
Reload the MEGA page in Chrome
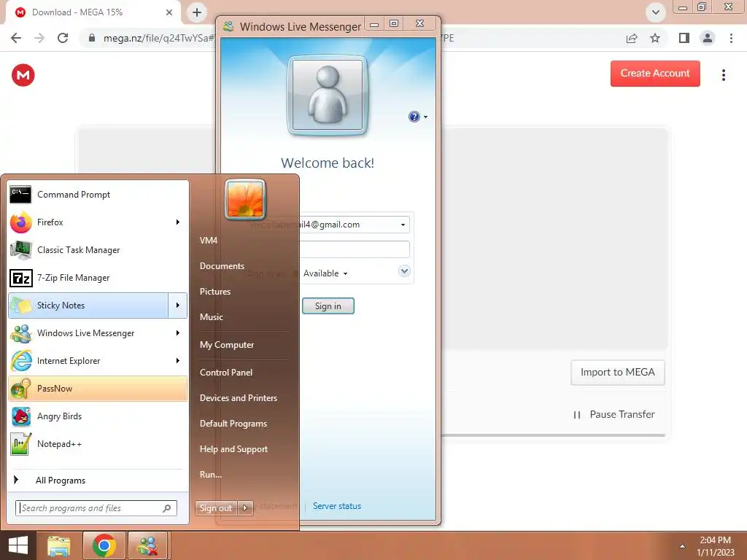63,38
